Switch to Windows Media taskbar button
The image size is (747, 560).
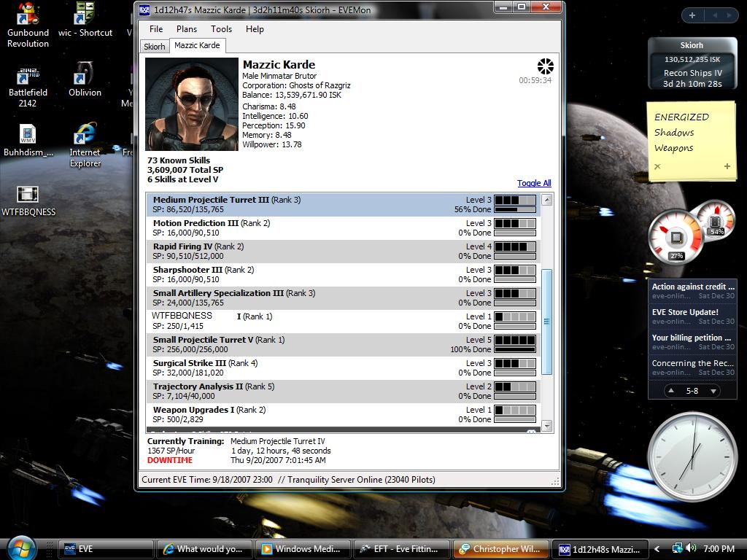tap(303, 549)
